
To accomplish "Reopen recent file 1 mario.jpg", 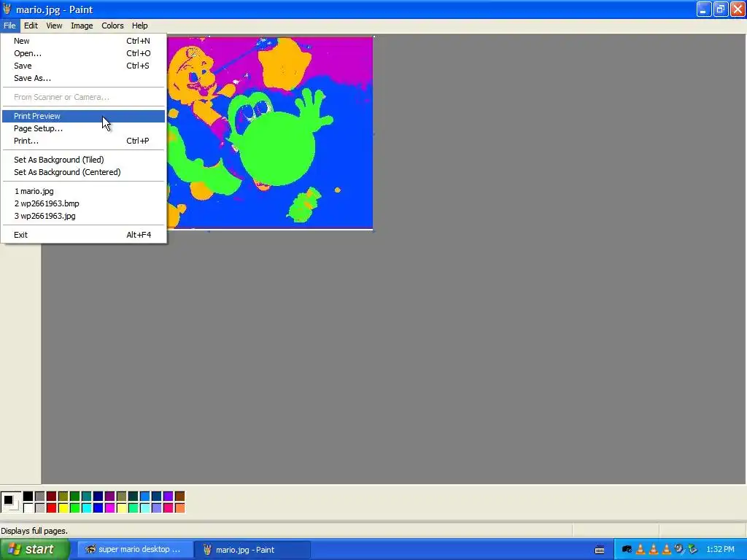I will coord(83,192).
